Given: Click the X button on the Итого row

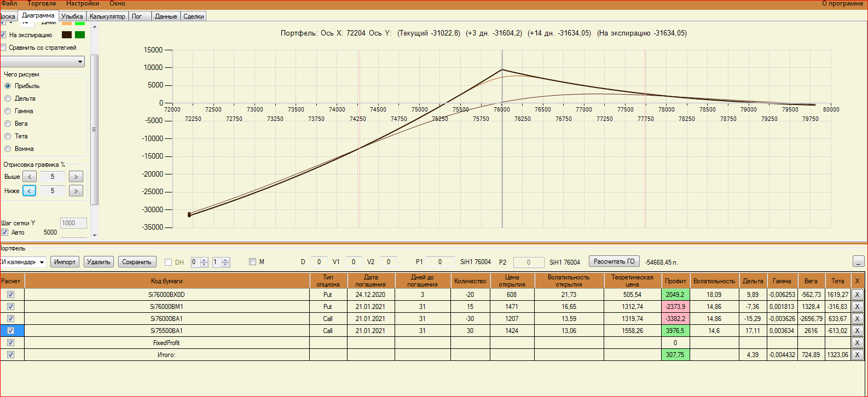Looking at the screenshot, I should pos(858,355).
